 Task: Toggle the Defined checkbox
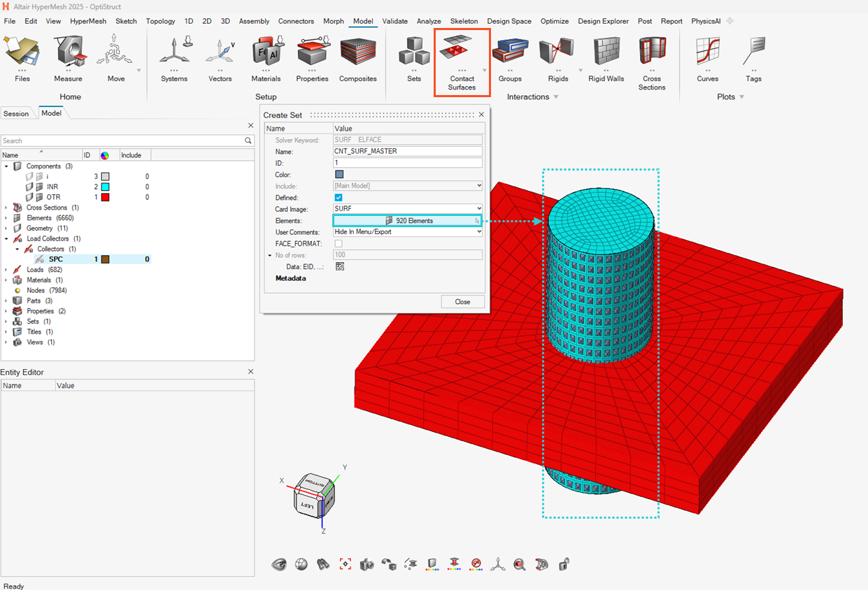pyautogui.click(x=339, y=198)
